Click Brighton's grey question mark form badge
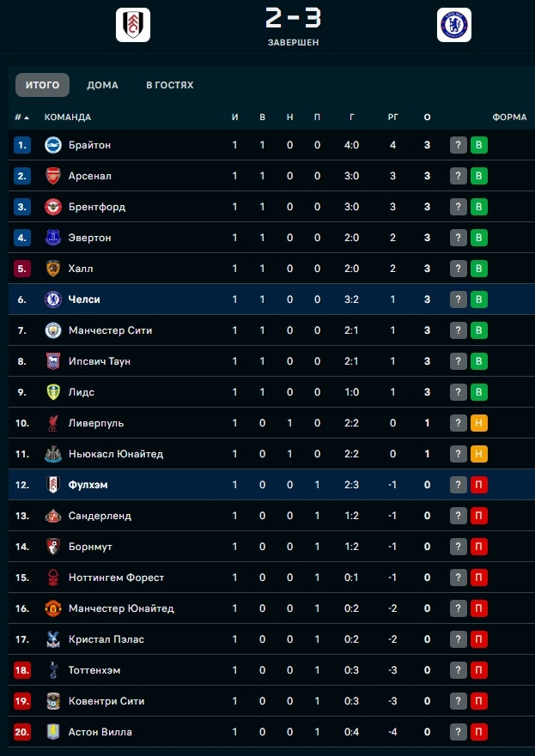 (x=459, y=145)
